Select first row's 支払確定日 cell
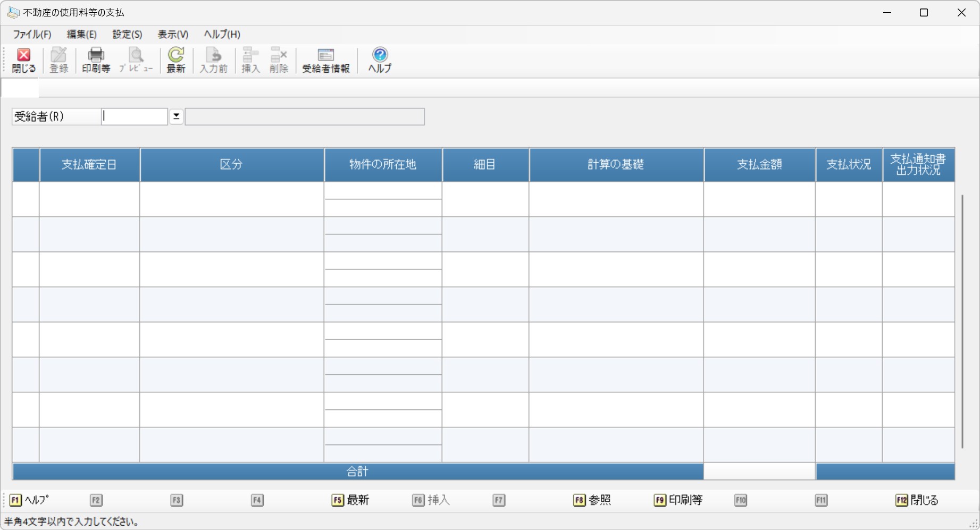The width and height of the screenshot is (980, 530). tap(89, 199)
